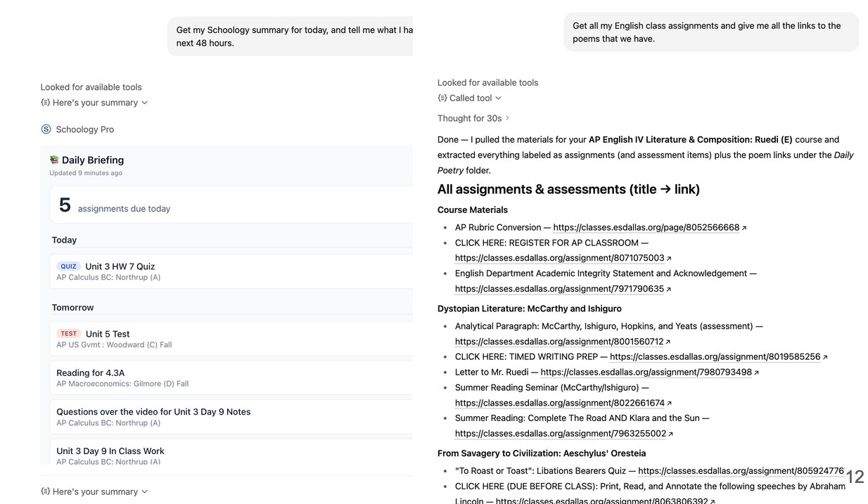868x504 pixels.
Task: Click 'Dystopian Literature: McCarthy and Ishiguro' heading
Action: pyautogui.click(x=530, y=309)
